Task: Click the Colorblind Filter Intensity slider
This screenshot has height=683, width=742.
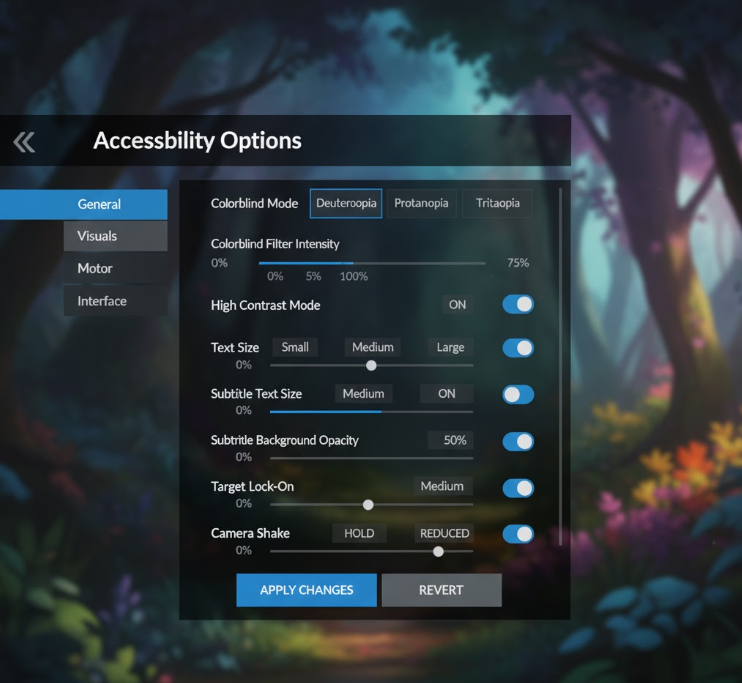Action: click(372, 263)
